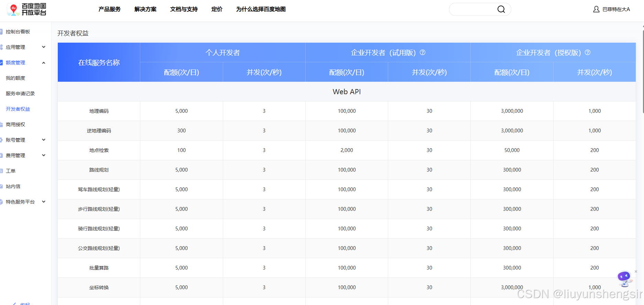Click the 个人开发者 column header
Viewport: 644px width, 305px height.
223,53
